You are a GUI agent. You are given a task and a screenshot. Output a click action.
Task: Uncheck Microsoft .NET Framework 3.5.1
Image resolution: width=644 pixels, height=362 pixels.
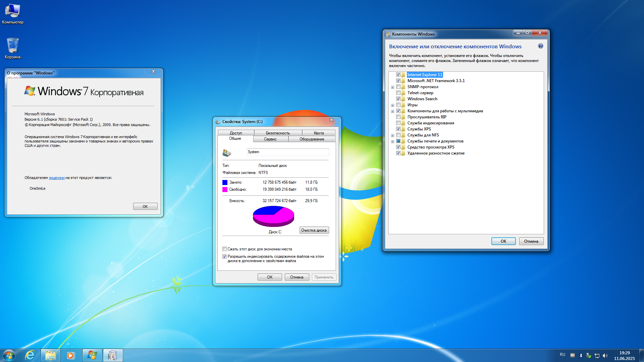click(x=398, y=81)
